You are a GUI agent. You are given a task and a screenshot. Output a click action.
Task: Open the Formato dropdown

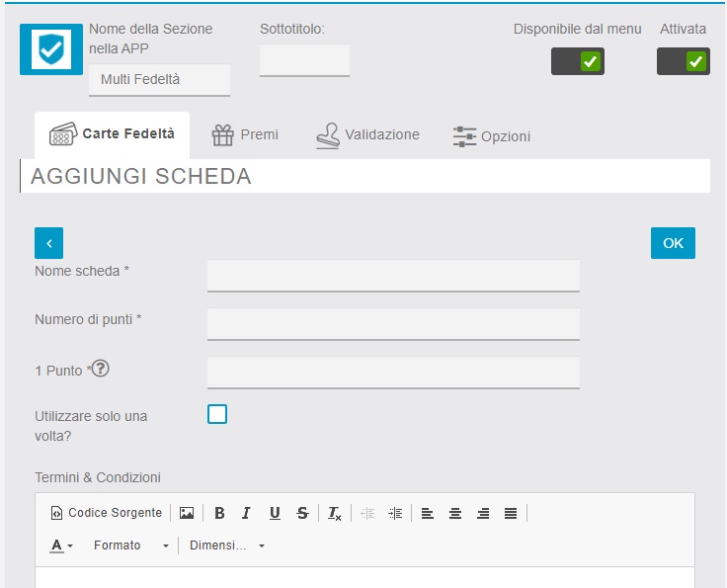pos(130,546)
